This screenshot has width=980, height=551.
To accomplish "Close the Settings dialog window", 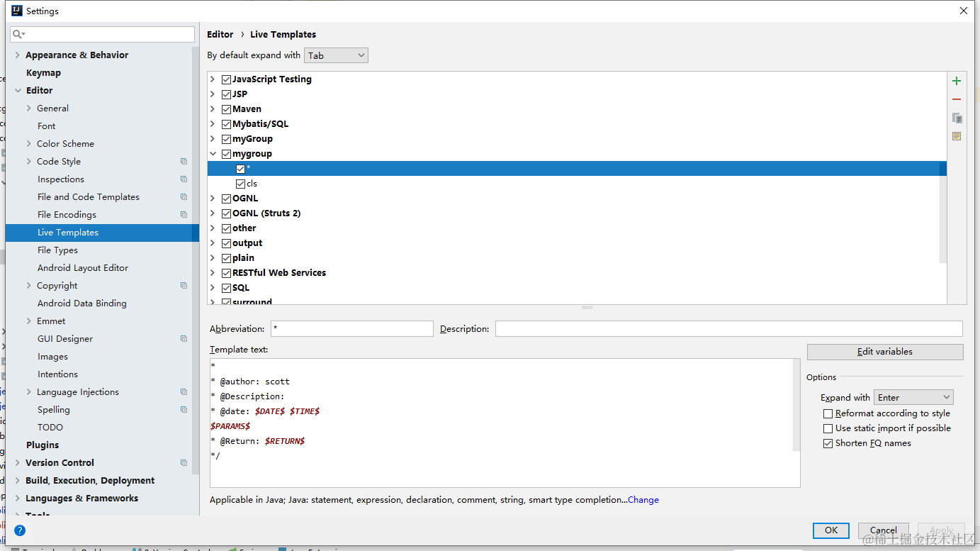I will pos(963,11).
